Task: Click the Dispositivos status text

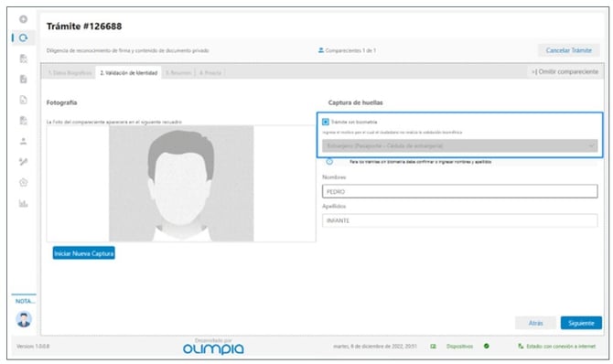Action: [x=459, y=346]
